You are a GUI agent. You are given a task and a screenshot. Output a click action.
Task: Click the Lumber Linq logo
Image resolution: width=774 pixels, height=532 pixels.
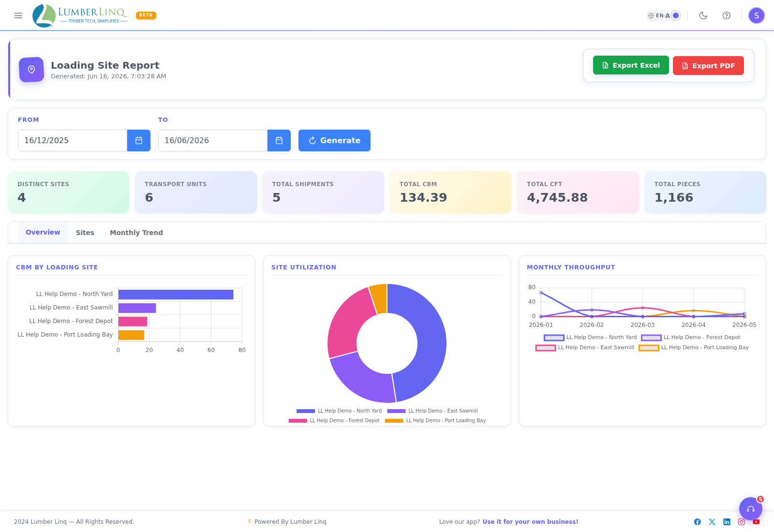coord(80,15)
